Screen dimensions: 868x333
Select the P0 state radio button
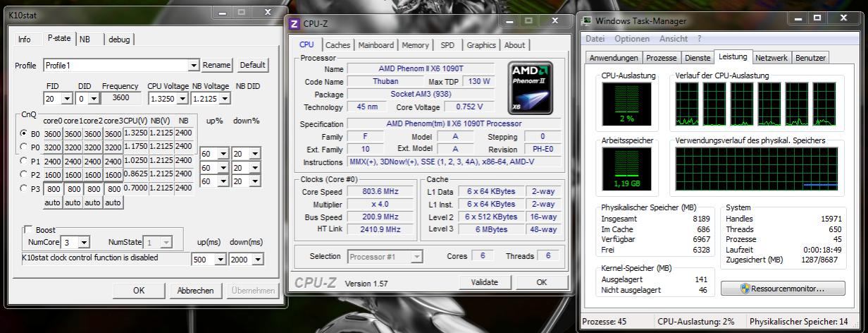coord(24,147)
